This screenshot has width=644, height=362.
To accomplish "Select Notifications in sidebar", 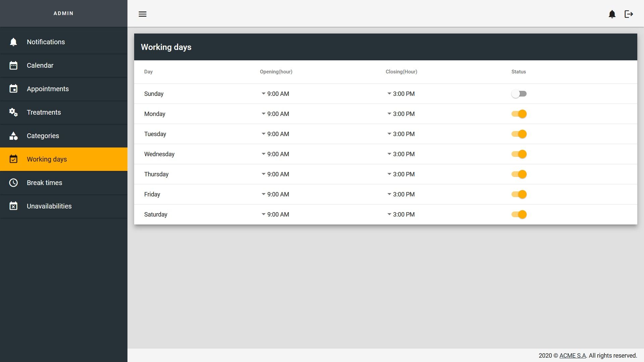I will 46,42.
